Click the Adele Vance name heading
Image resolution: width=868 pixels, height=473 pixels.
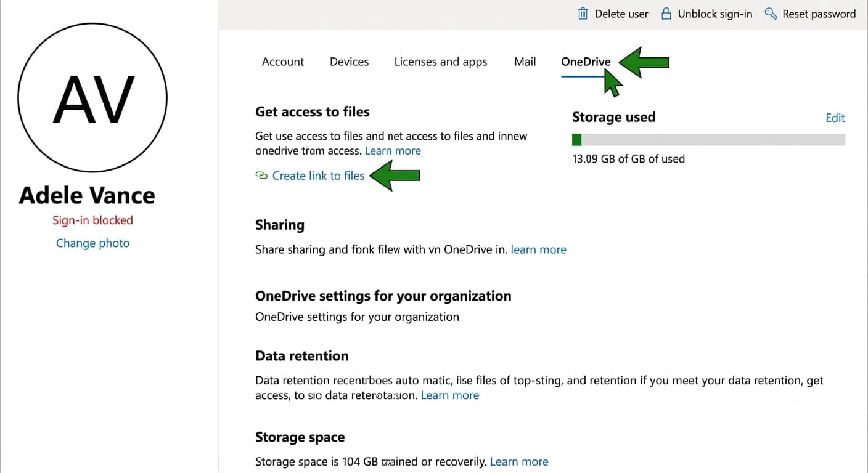click(x=87, y=195)
